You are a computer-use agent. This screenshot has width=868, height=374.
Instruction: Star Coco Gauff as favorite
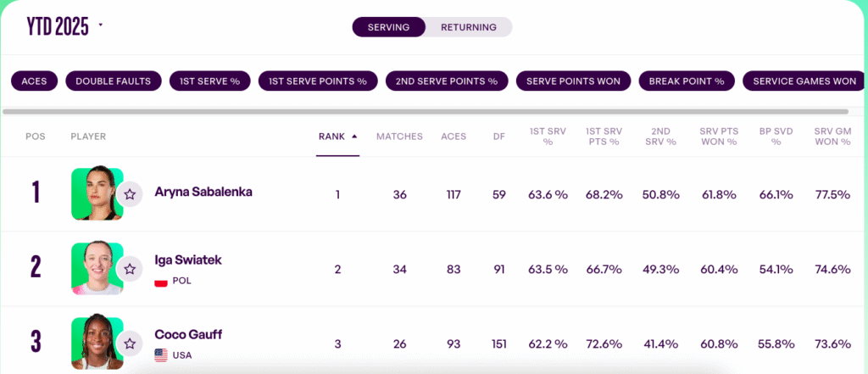(130, 343)
